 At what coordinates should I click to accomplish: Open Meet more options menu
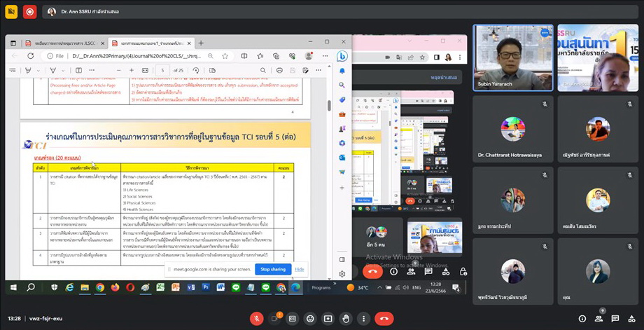pyautogui.click(x=363, y=319)
